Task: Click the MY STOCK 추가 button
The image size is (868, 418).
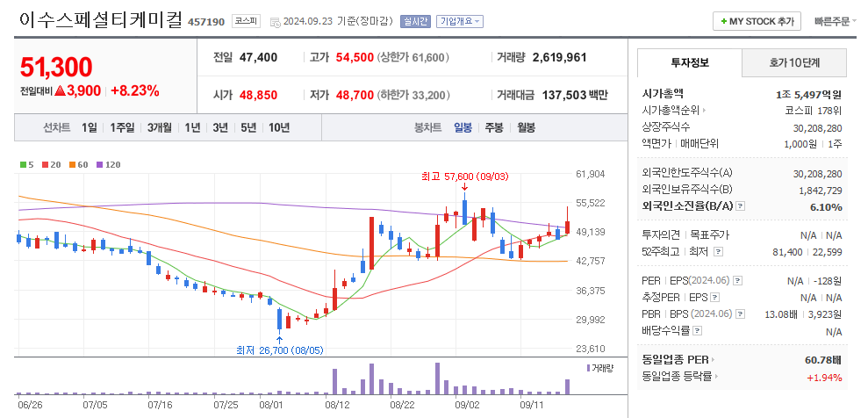Action: tap(757, 22)
